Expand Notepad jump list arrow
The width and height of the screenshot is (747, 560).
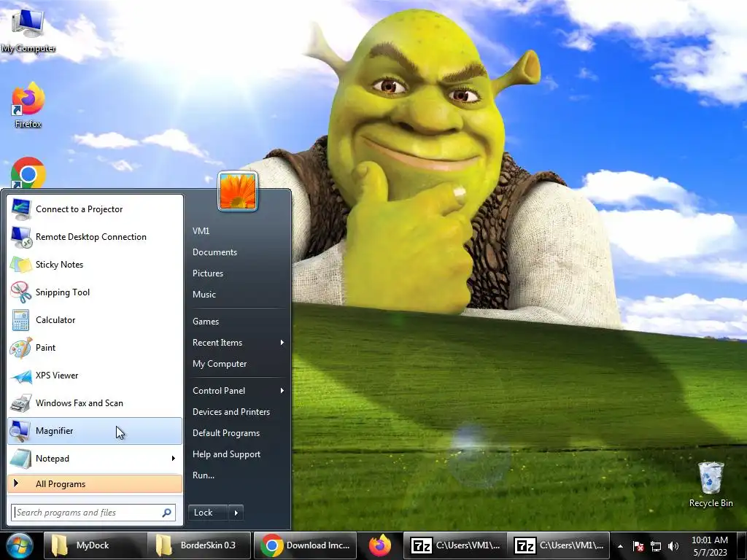(174, 459)
